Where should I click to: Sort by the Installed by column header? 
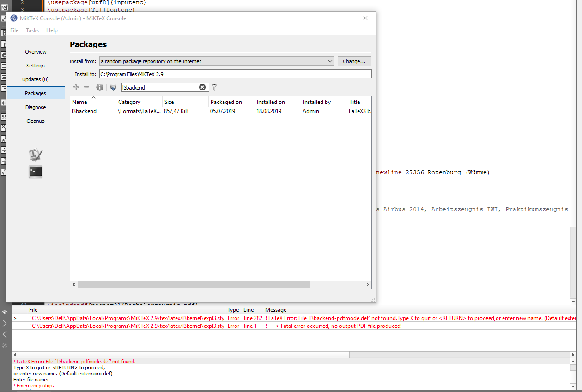(x=324, y=102)
